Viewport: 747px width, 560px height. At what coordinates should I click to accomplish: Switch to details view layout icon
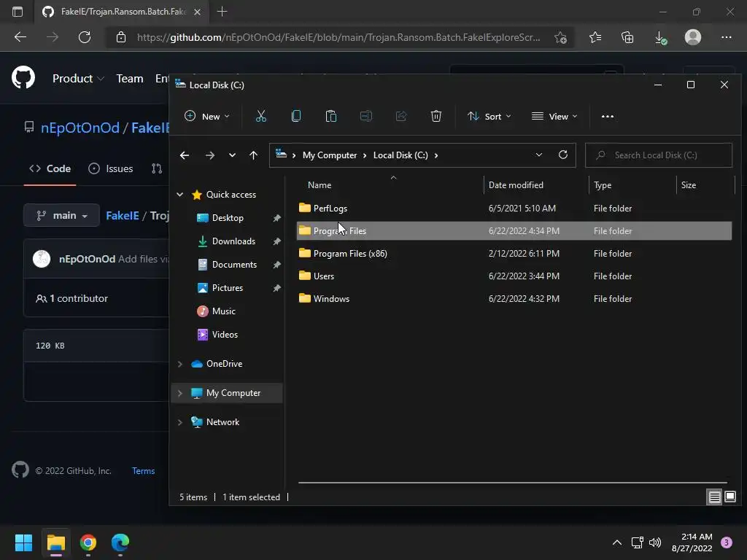click(715, 497)
